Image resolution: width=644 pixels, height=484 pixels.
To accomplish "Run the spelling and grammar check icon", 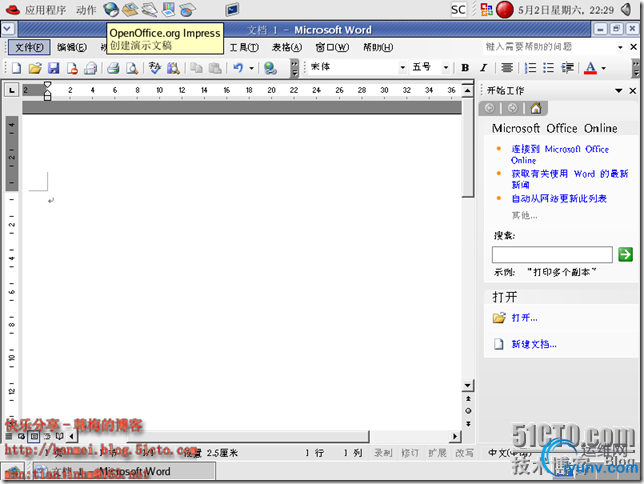I will pyautogui.click(x=155, y=68).
